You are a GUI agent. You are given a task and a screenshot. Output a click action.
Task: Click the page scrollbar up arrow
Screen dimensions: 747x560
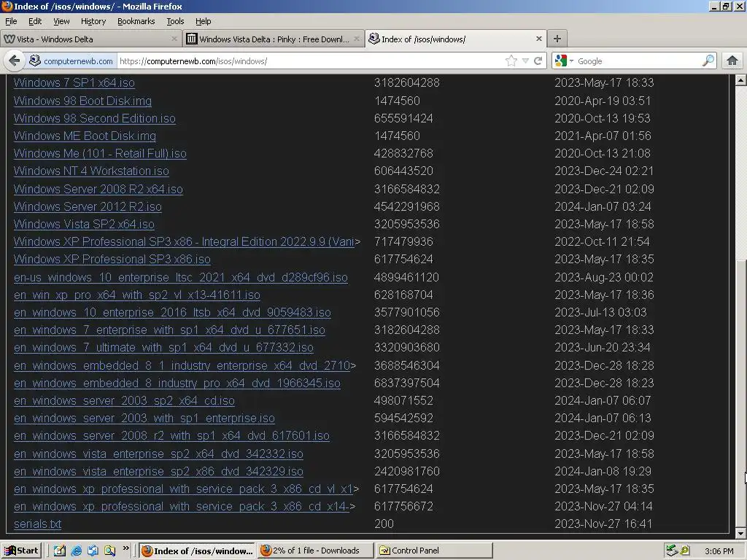(x=740, y=80)
